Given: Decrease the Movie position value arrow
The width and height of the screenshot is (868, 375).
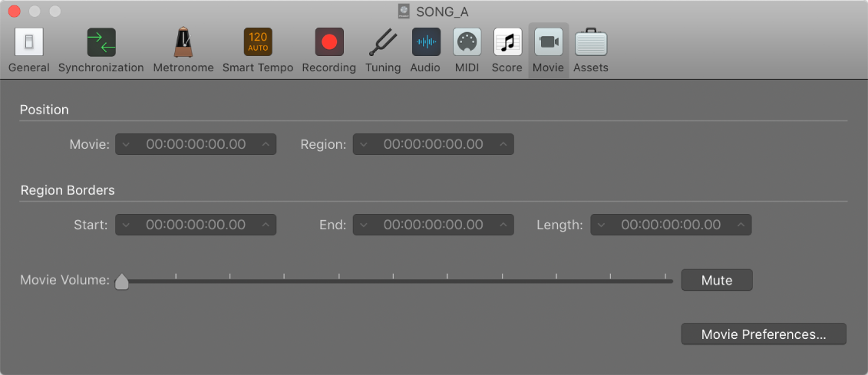Looking at the screenshot, I should click(126, 144).
